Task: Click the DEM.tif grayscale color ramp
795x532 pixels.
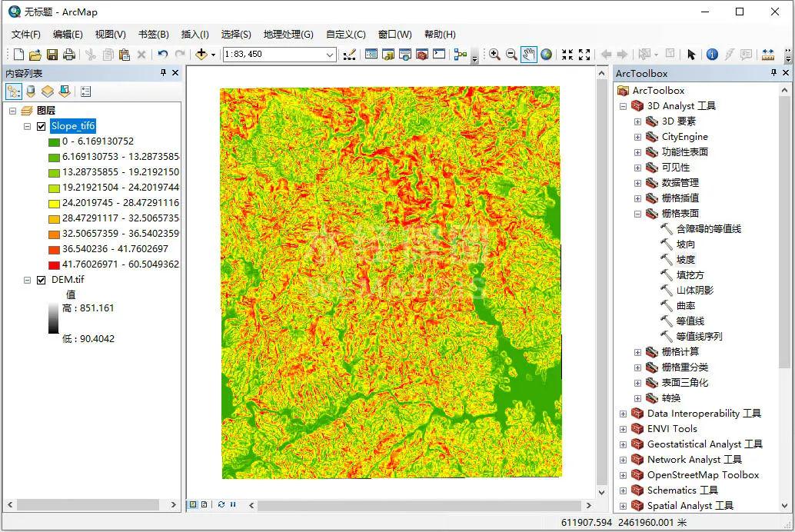Action: coord(53,317)
